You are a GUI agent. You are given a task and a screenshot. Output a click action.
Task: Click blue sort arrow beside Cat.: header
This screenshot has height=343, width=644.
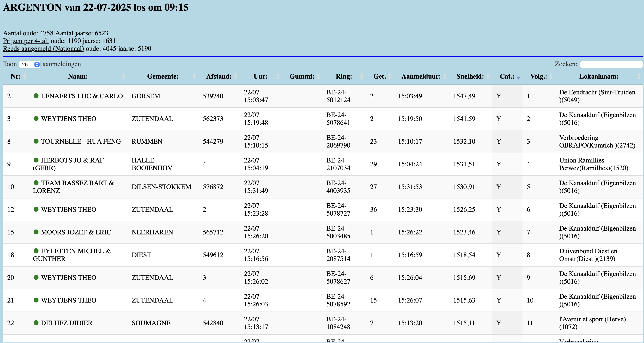518,78
